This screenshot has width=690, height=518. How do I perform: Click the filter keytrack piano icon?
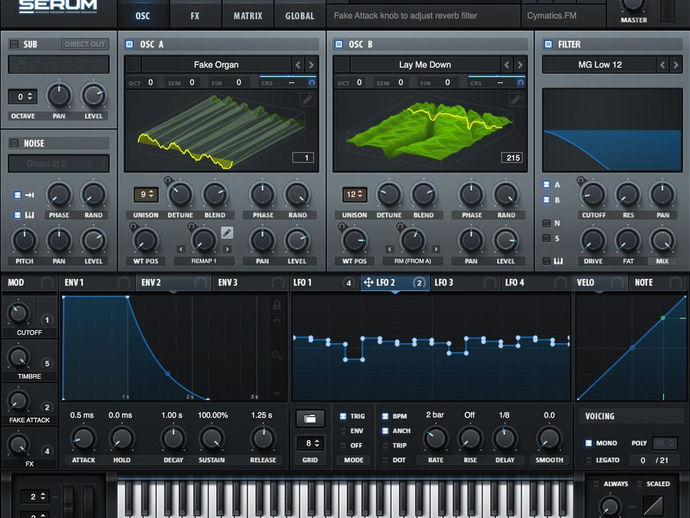558,261
